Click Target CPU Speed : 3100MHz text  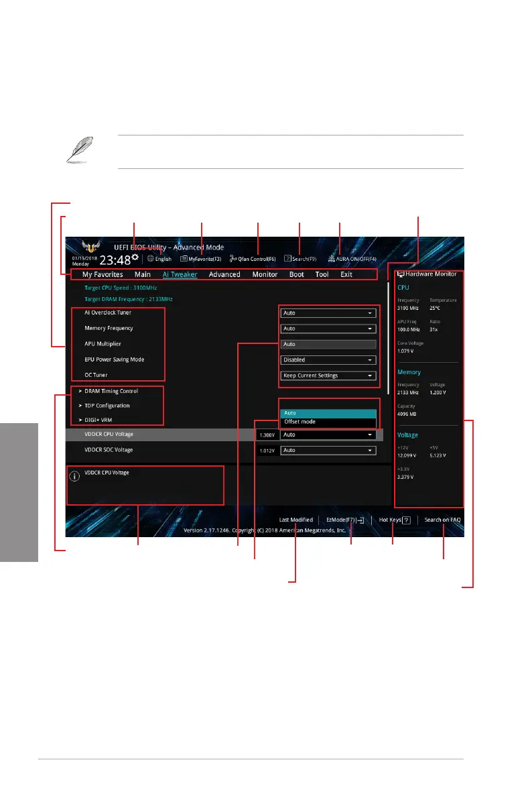pyautogui.click(x=121, y=288)
